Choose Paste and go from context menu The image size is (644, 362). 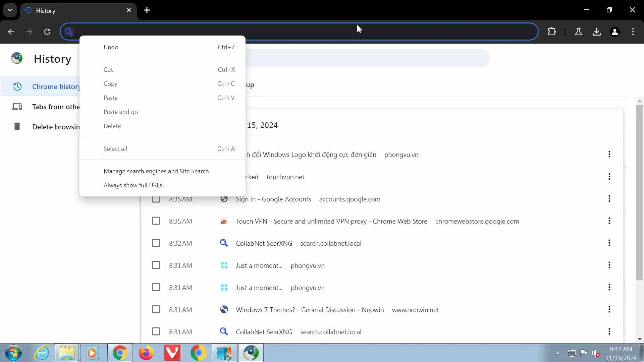121,112
